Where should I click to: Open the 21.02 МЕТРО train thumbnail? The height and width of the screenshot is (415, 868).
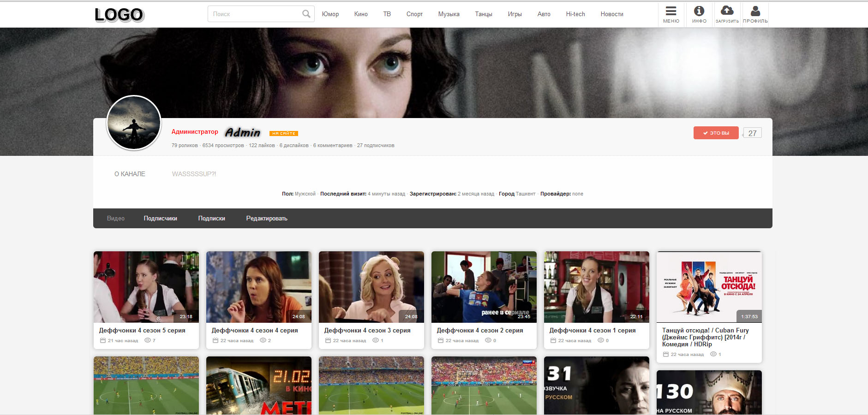[259, 385]
